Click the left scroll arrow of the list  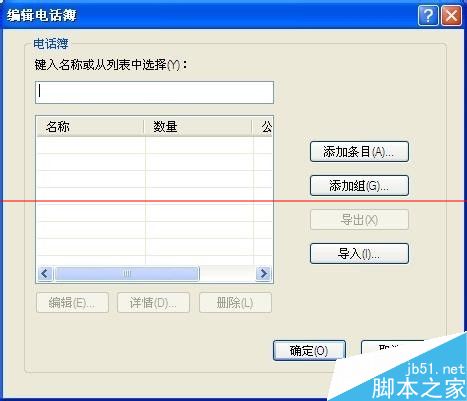(45, 274)
